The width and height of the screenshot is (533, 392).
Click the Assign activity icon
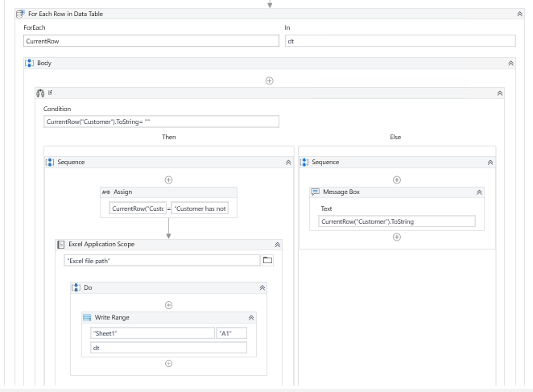coord(105,192)
